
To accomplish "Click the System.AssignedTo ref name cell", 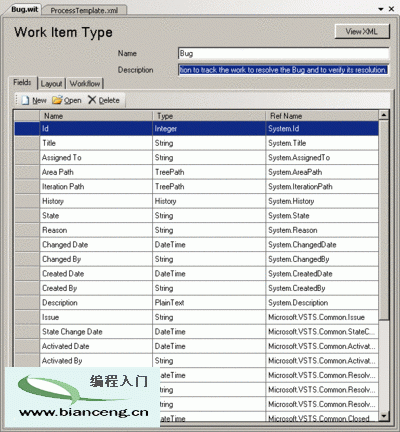I will pyautogui.click(x=322, y=158).
